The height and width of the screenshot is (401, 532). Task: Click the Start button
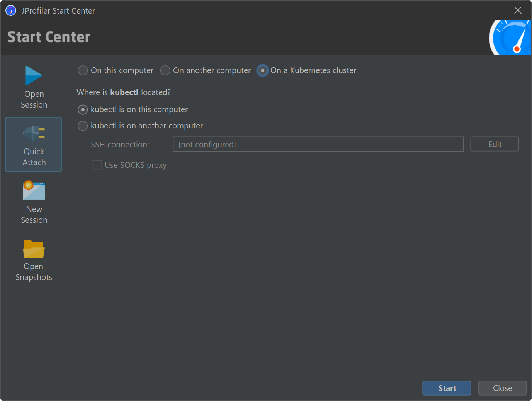click(x=447, y=388)
